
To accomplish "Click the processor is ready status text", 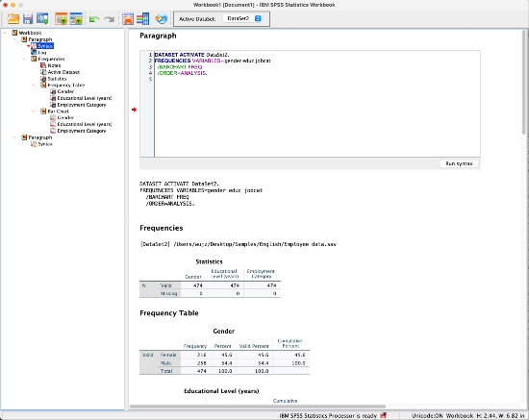I will 328,415.
